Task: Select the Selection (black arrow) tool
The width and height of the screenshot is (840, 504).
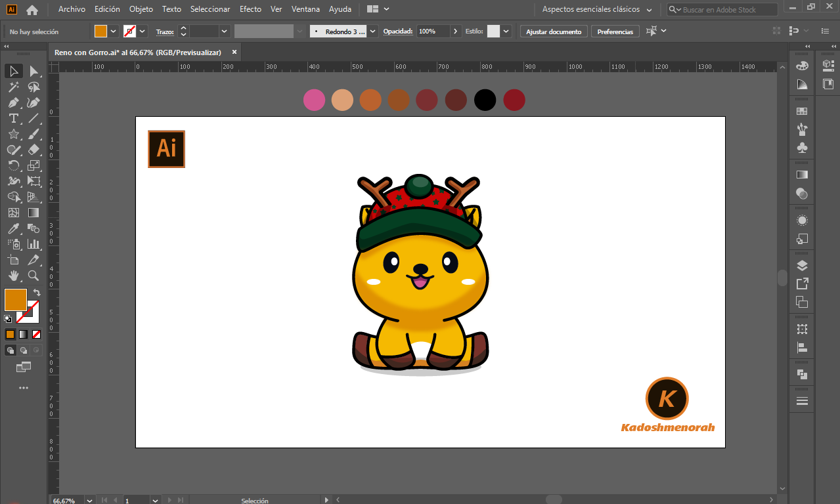Action: coord(14,71)
